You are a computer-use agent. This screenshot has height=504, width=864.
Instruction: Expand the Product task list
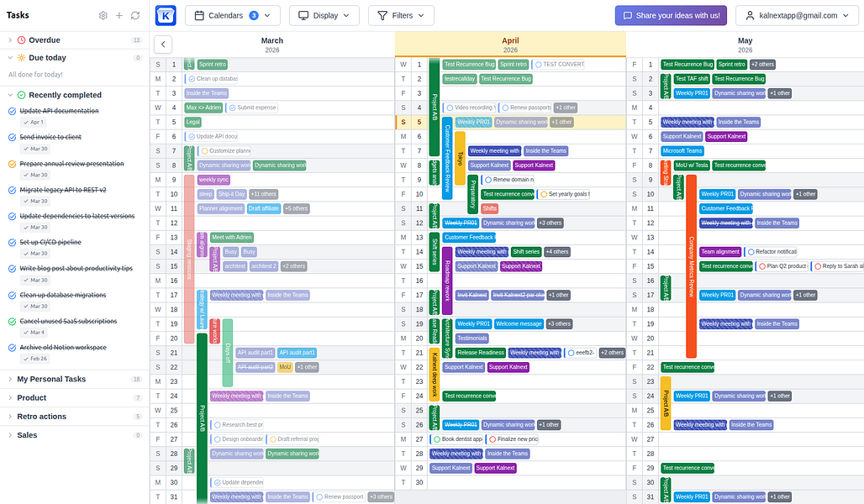[10, 397]
